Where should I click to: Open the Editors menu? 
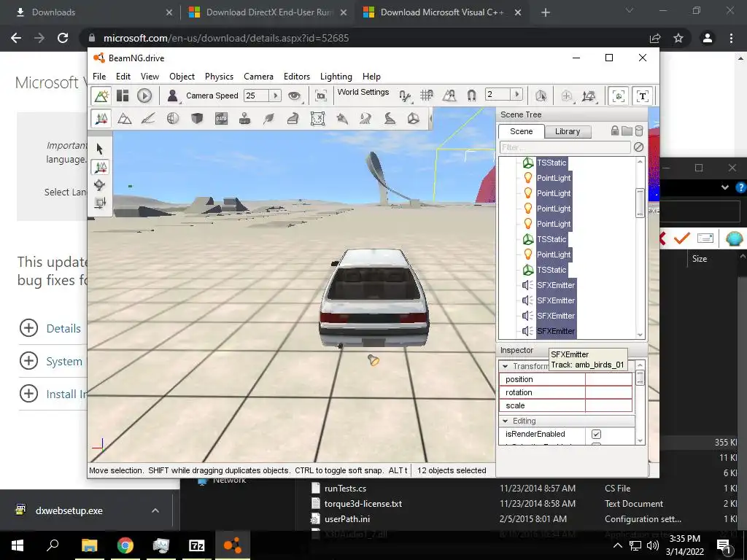tap(297, 76)
